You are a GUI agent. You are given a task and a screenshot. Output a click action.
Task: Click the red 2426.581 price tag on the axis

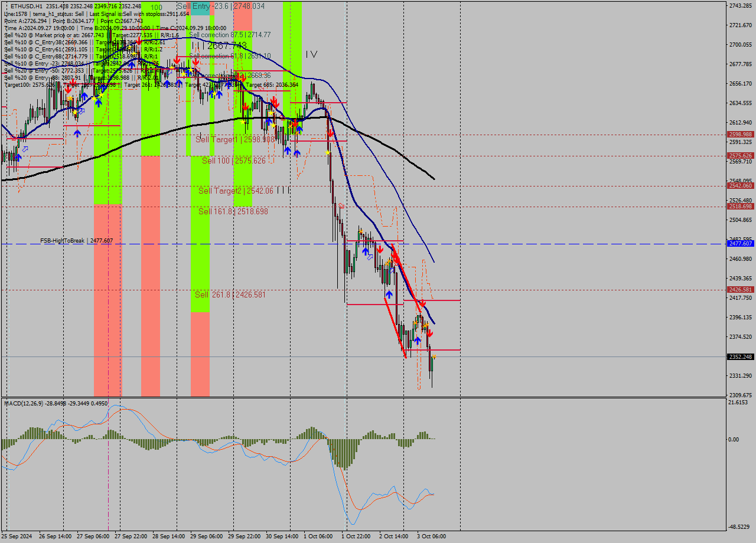pos(740,290)
